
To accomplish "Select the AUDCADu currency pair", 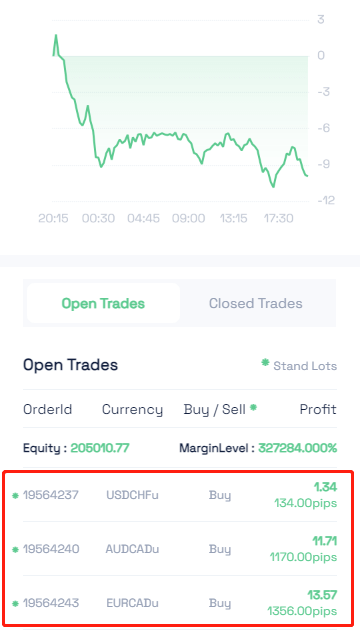I will 132,549.
